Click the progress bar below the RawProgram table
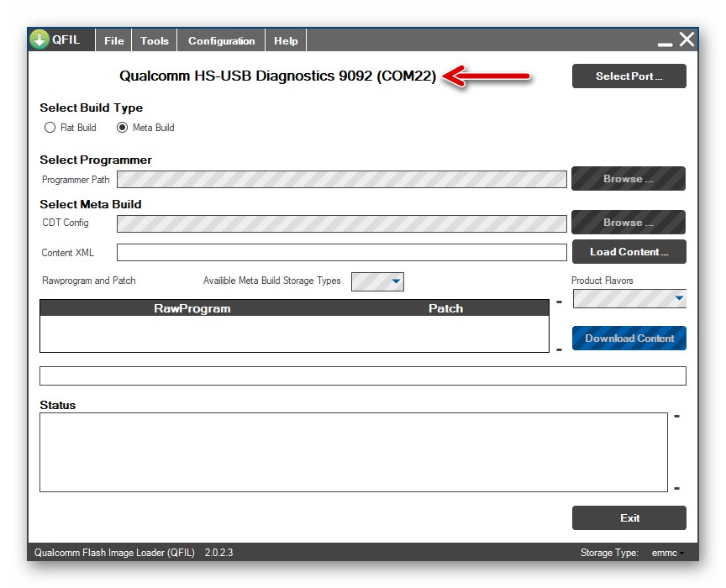Viewport: 726px width, 588px height. click(x=362, y=376)
